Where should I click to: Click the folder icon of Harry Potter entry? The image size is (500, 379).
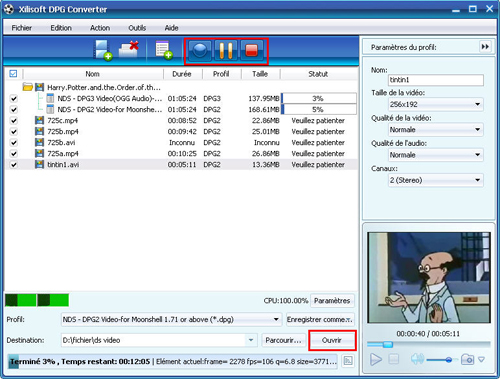click(28, 87)
